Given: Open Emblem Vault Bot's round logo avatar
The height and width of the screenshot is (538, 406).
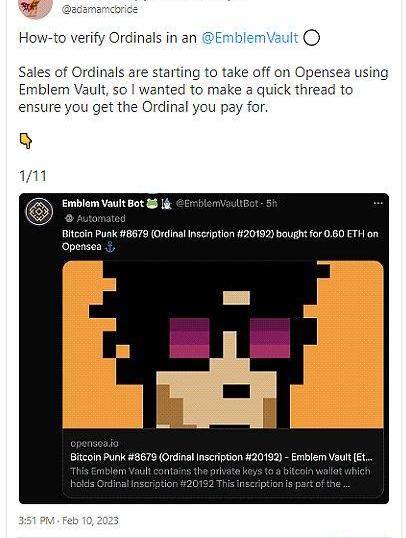Looking at the screenshot, I should (x=39, y=211).
